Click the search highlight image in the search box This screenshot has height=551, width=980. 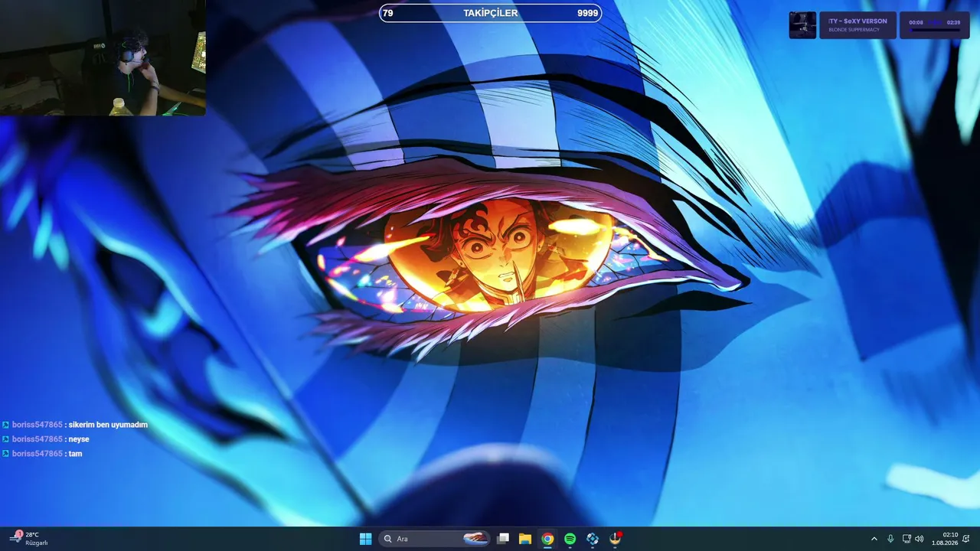pos(475,539)
